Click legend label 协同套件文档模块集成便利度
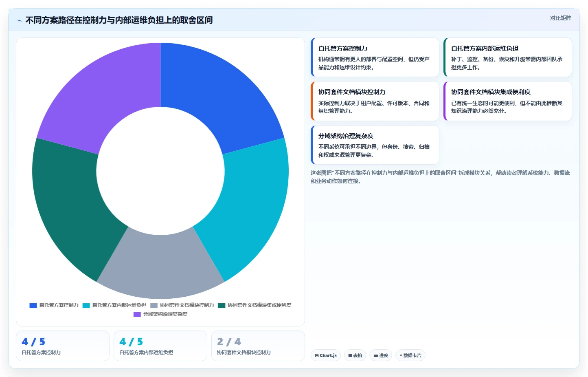The width and height of the screenshot is (588, 377). tap(259, 305)
